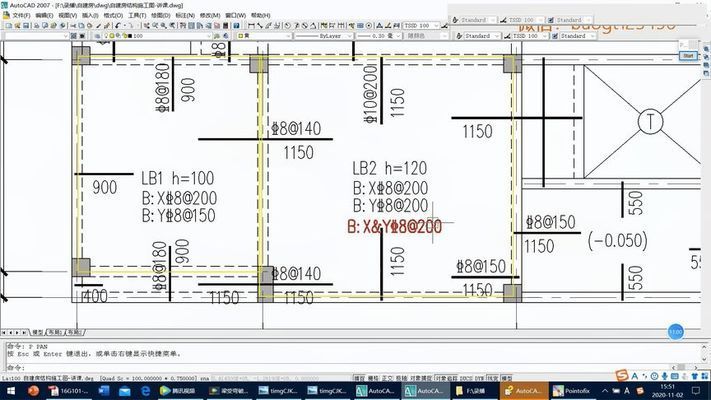
Task: Open the 16G101 PDF taskbar item
Action: coord(68,390)
